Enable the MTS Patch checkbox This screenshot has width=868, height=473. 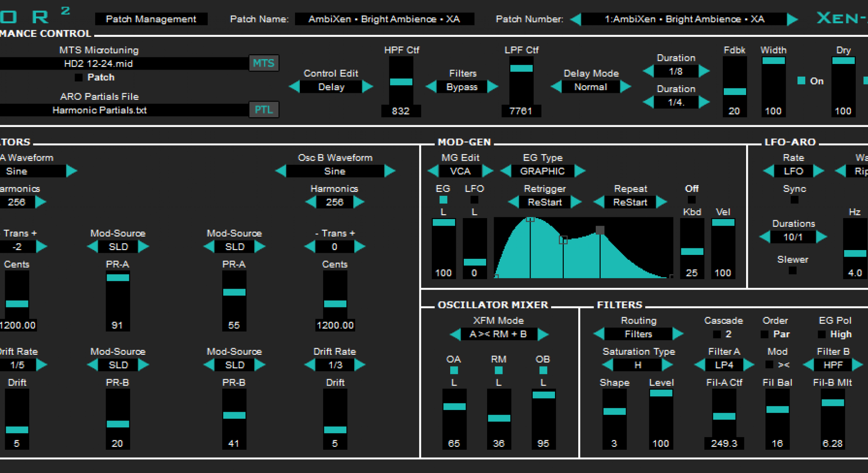pyautogui.click(x=78, y=78)
